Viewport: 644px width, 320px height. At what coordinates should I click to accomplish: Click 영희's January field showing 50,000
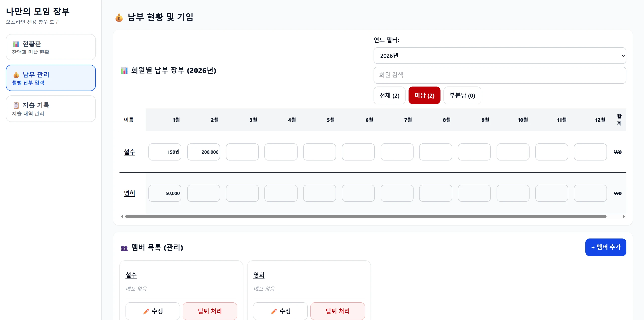pos(165,193)
